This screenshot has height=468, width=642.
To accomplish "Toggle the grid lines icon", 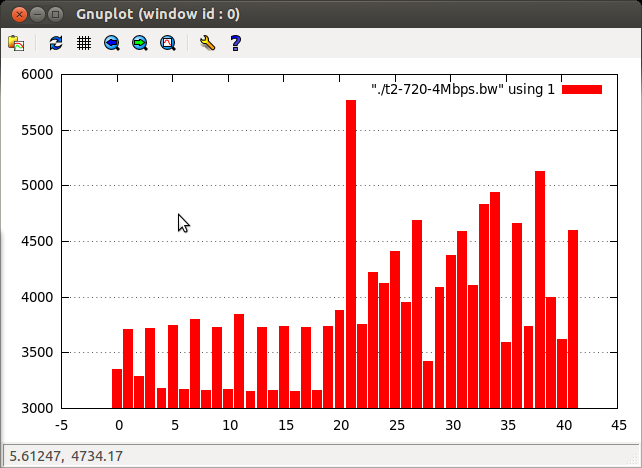I will 84,43.
